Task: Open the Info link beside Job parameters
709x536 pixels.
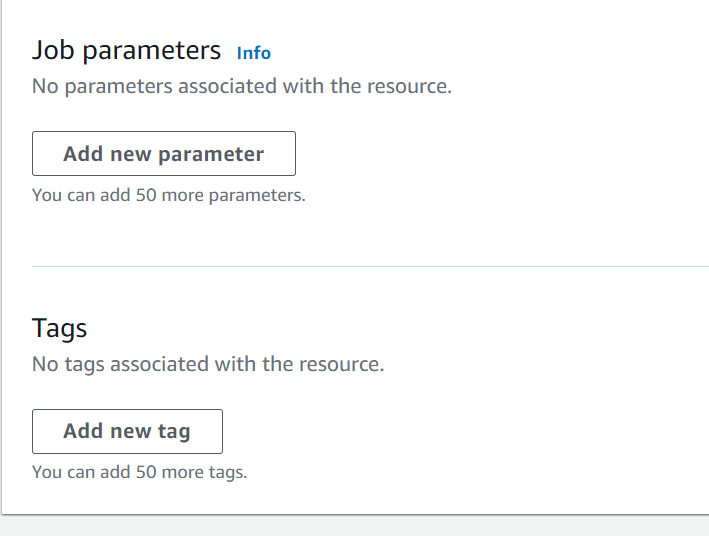Action: tap(253, 53)
